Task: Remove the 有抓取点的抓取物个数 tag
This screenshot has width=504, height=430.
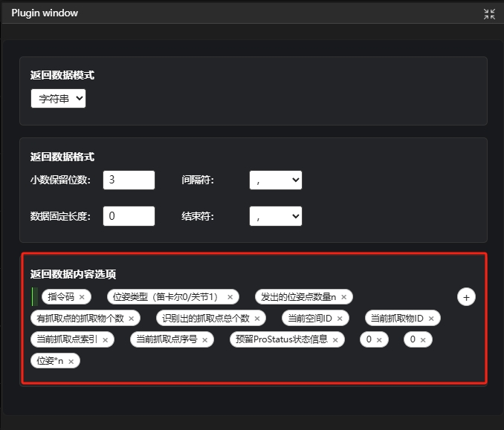Action: click(x=132, y=319)
